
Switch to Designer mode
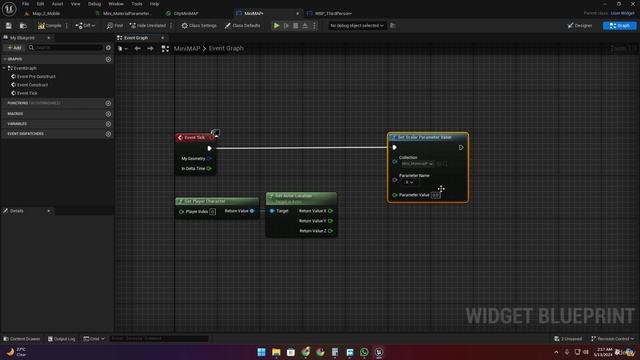(580, 25)
